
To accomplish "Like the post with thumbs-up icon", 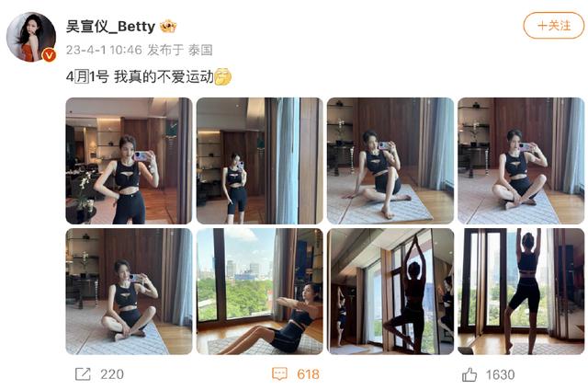I will point(469,374).
